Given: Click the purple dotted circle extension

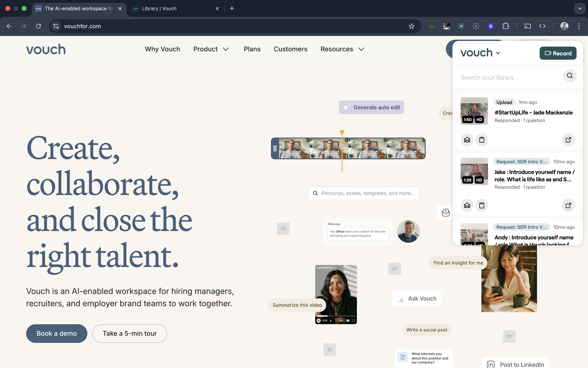Looking at the screenshot, I should (x=476, y=26).
